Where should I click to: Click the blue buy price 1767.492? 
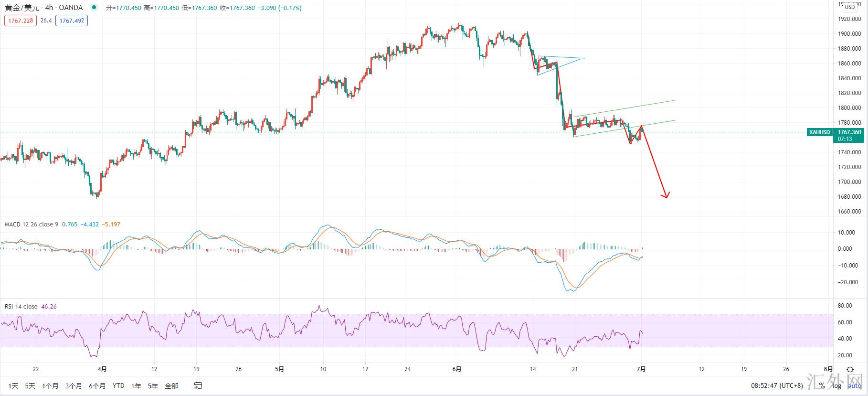(72, 21)
